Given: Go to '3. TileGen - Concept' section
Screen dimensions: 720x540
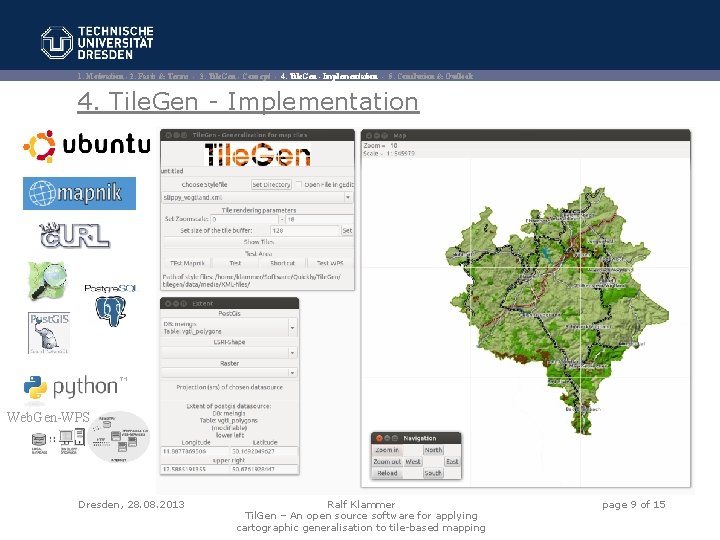Looking at the screenshot, I should pos(235,76).
